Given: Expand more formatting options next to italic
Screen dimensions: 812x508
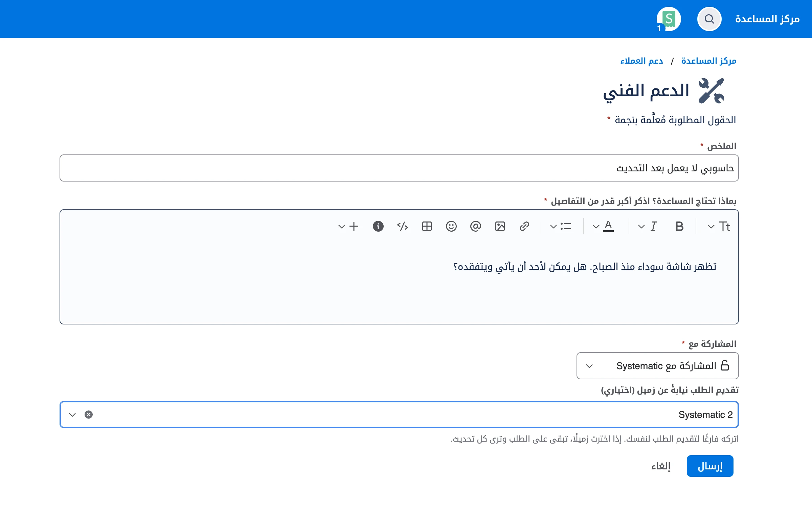Looking at the screenshot, I should (x=641, y=227).
